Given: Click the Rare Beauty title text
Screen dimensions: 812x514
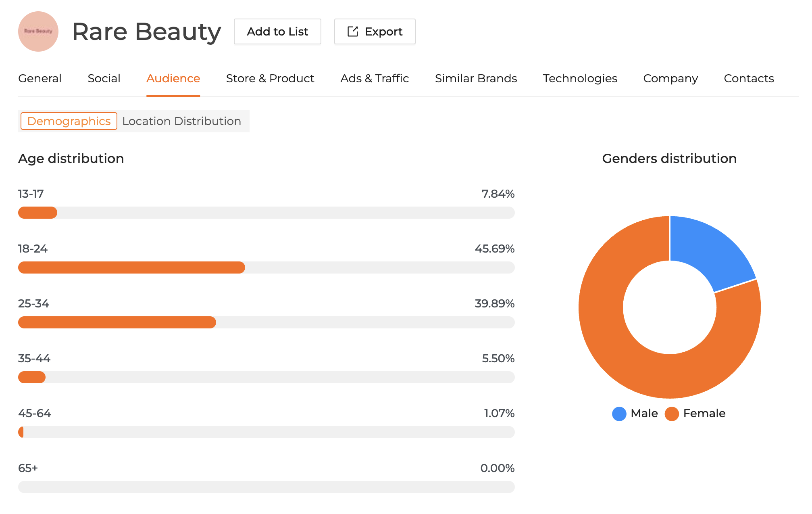Looking at the screenshot, I should (x=146, y=31).
